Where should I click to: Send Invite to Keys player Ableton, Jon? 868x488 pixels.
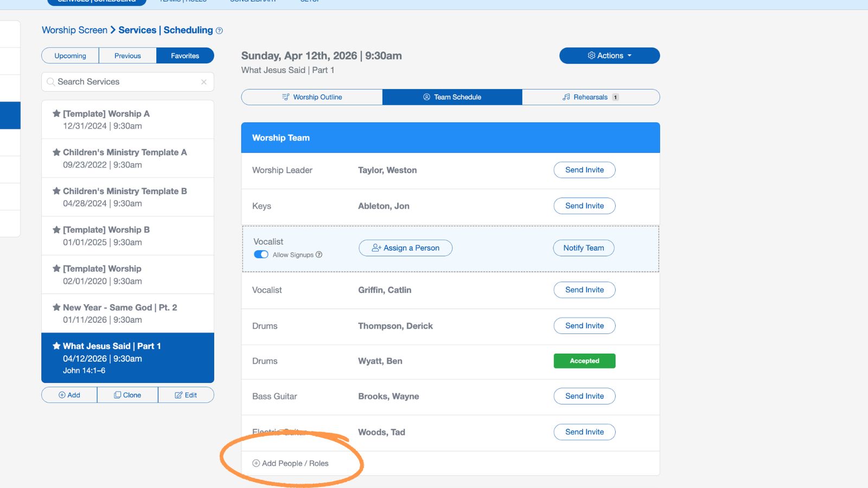point(584,206)
